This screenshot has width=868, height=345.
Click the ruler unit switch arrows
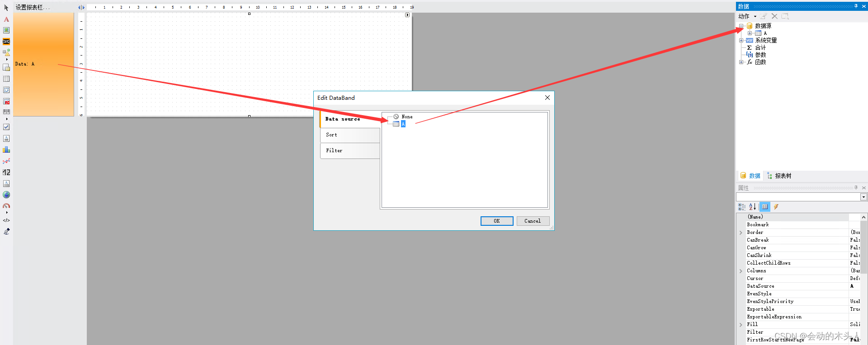point(81,8)
